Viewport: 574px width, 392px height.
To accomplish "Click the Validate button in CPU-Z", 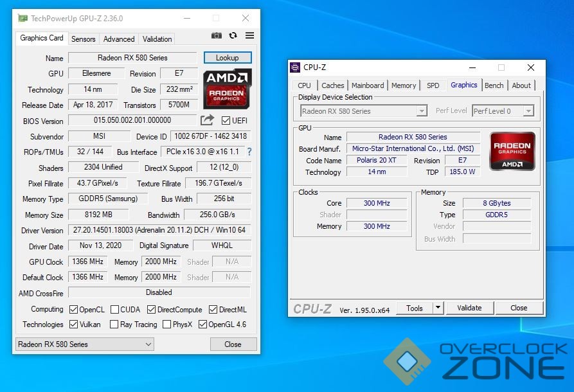I will 469,308.
